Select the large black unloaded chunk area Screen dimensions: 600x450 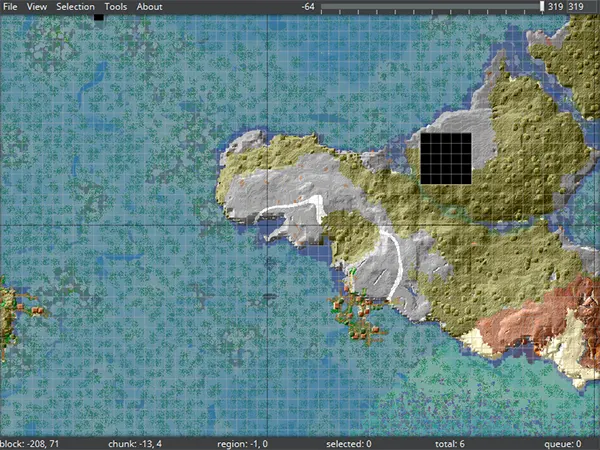(445, 158)
